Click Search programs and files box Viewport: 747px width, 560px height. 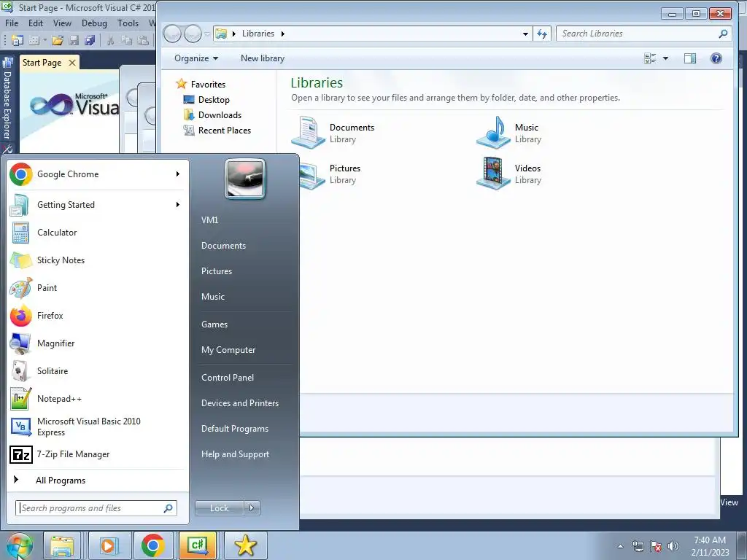click(x=96, y=508)
